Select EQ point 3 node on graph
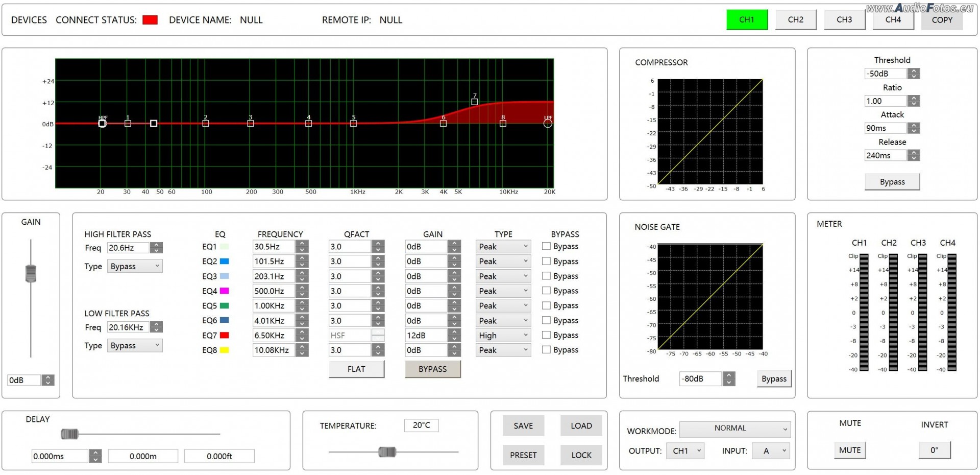This screenshot has width=980, height=475. [251, 123]
